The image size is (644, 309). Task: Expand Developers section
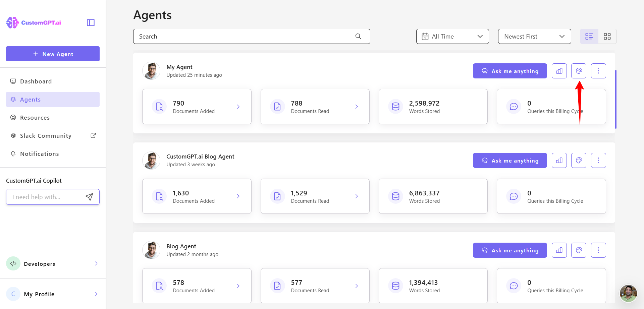point(53,264)
